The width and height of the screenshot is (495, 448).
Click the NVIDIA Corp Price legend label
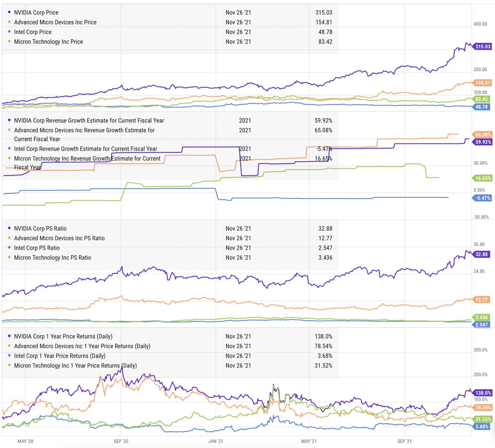tap(36, 12)
